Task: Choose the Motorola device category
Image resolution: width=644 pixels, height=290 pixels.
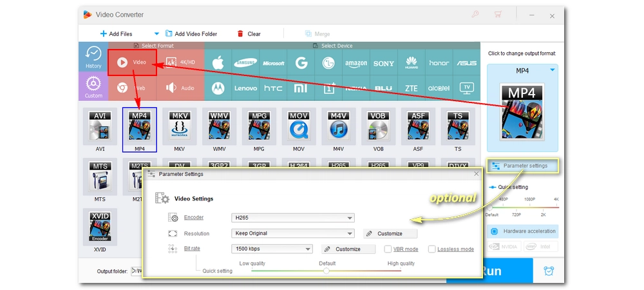Action: click(x=218, y=88)
